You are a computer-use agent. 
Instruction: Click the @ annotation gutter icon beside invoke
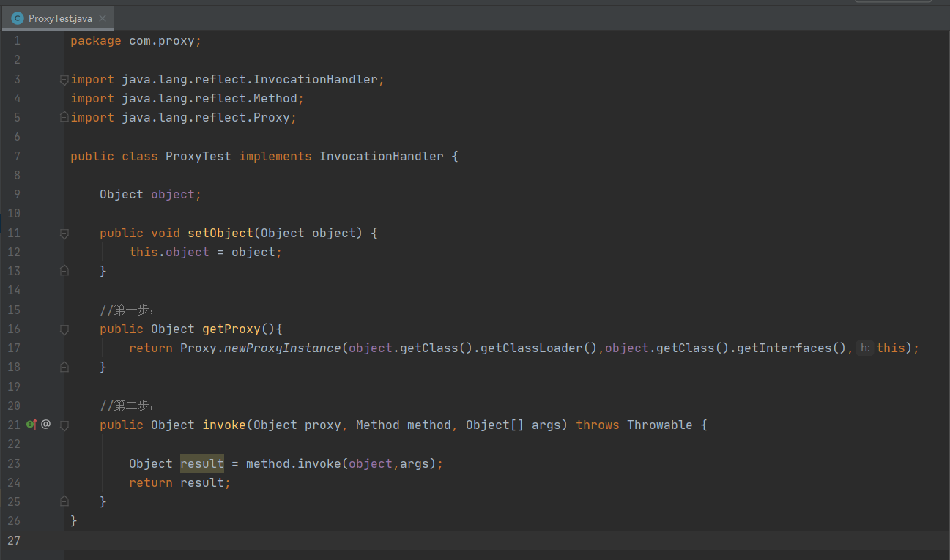coord(45,424)
